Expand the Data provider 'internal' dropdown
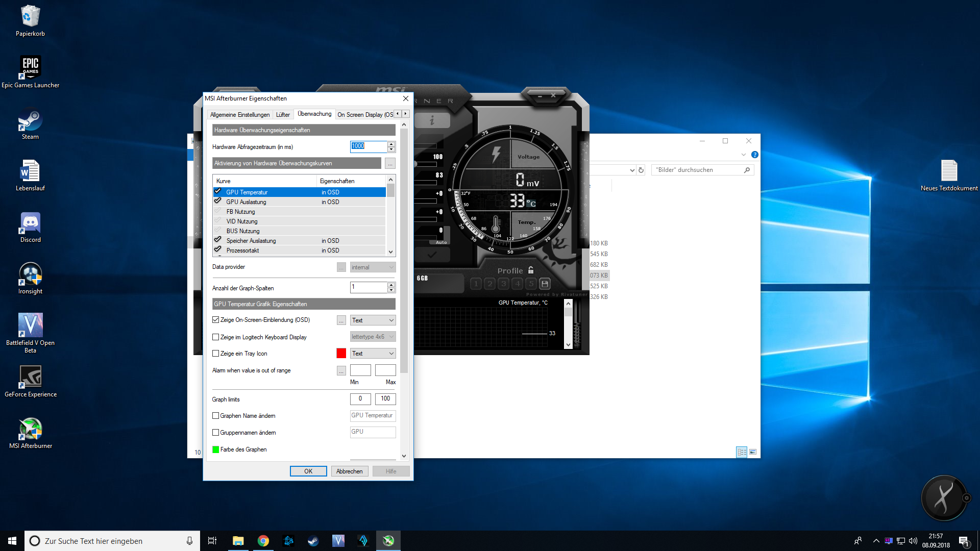The height and width of the screenshot is (551, 980). point(373,267)
